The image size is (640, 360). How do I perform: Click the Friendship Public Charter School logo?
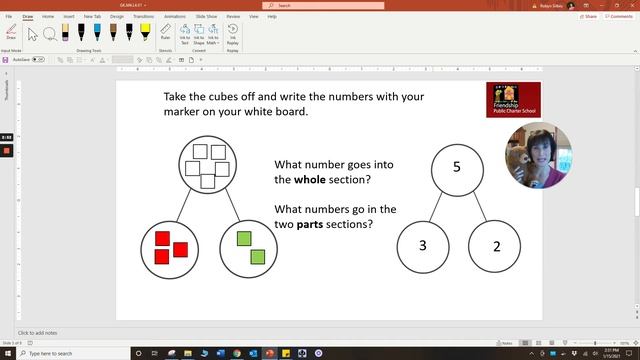pos(513,100)
